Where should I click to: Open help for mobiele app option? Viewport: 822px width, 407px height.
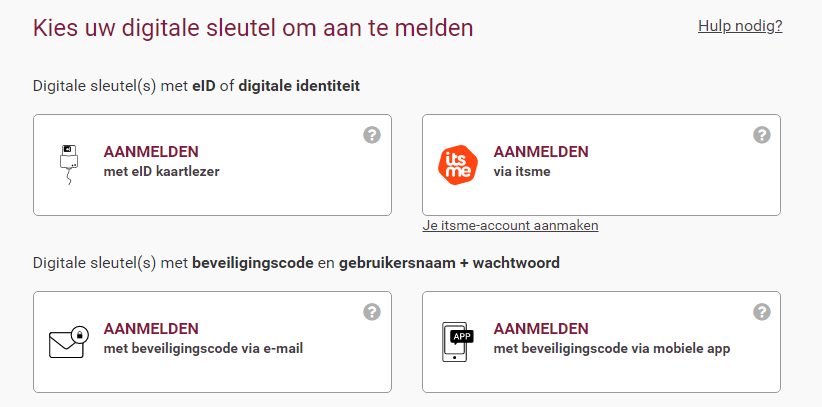[762, 312]
